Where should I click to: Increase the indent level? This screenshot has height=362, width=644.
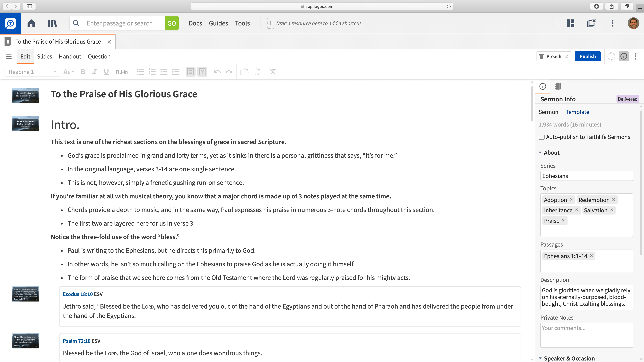tap(175, 72)
